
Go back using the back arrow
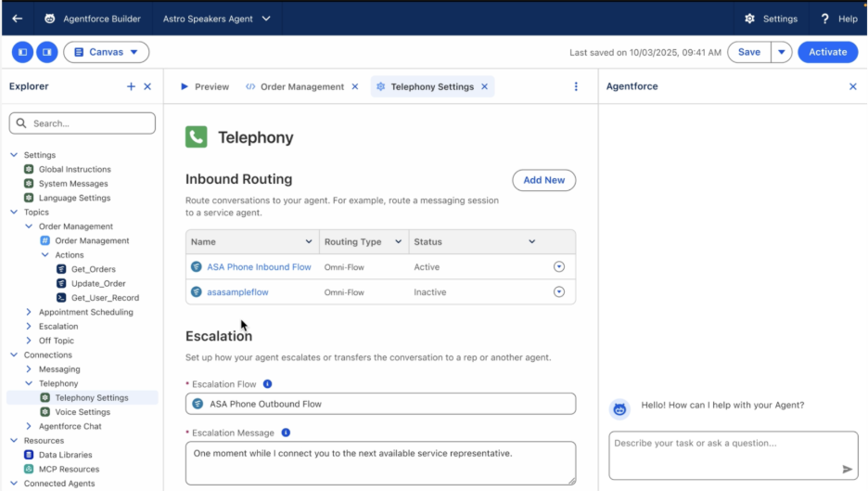point(18,19)
